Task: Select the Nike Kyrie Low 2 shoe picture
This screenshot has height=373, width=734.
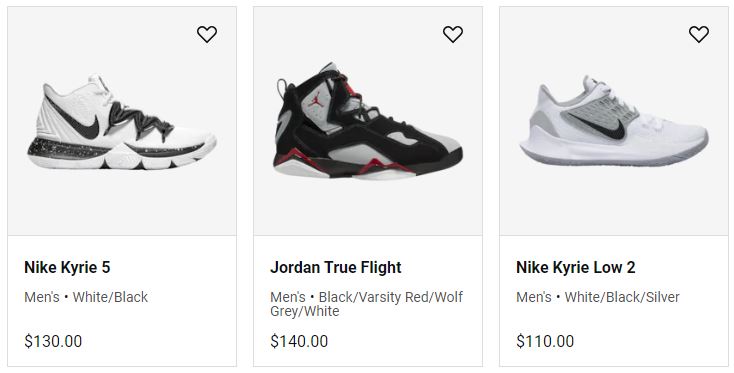Action: [x=614, y=121]
